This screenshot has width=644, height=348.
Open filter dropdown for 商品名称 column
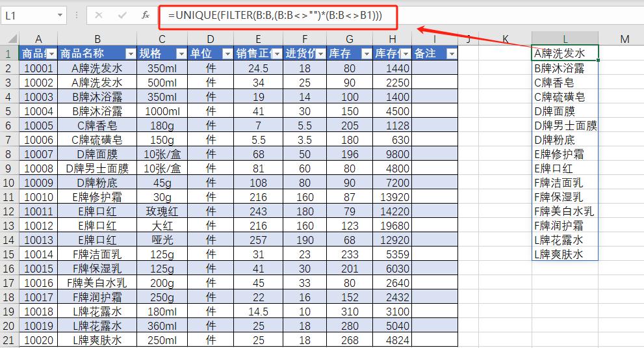(x=130, y=53)
